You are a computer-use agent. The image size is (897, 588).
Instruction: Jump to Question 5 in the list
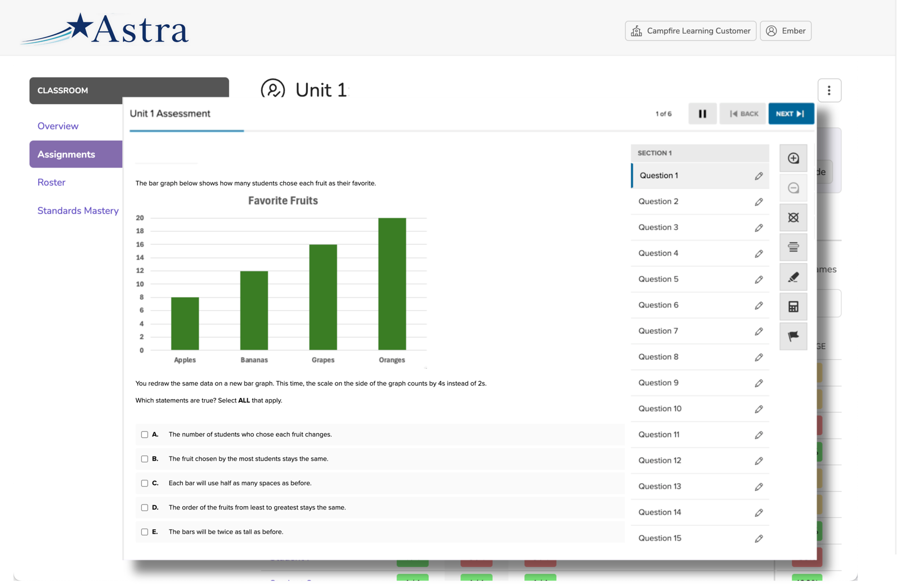(700, 279)
